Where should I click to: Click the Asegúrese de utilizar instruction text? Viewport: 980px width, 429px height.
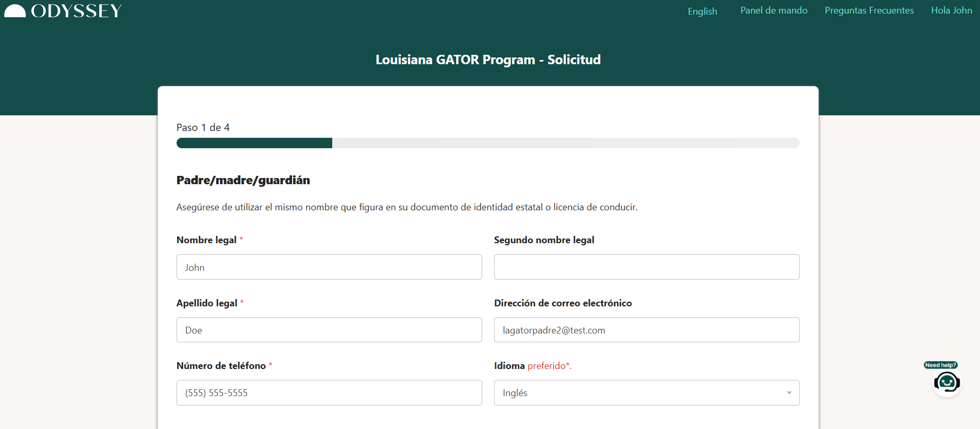pos(407,207)
